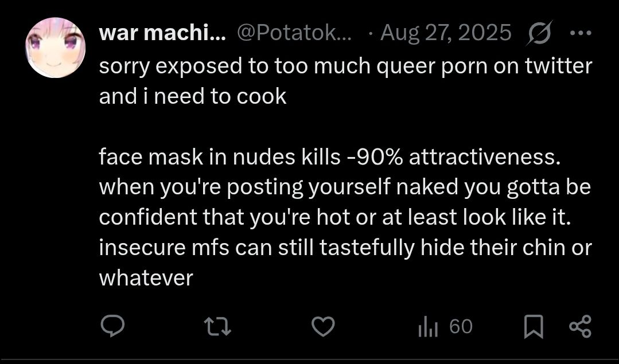Click the line starting "when you're posting yourself"
Viewport: 619px width, 364px height.
coord(345,187)
